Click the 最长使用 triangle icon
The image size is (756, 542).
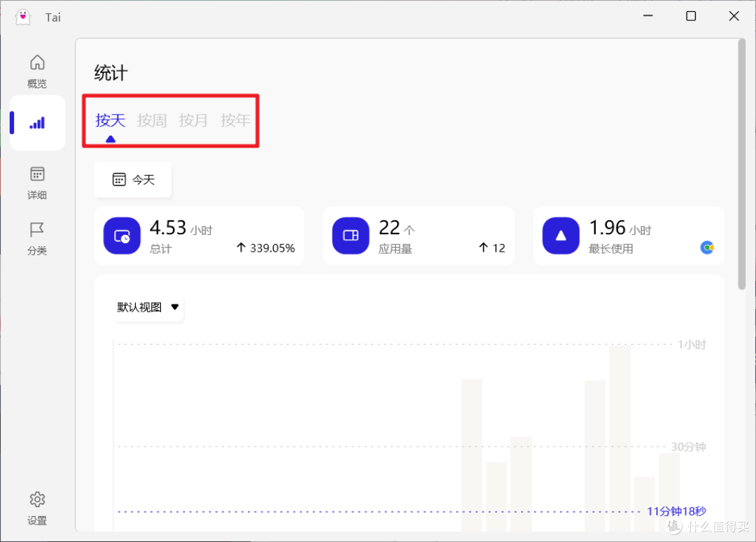[x=561, y=236]
